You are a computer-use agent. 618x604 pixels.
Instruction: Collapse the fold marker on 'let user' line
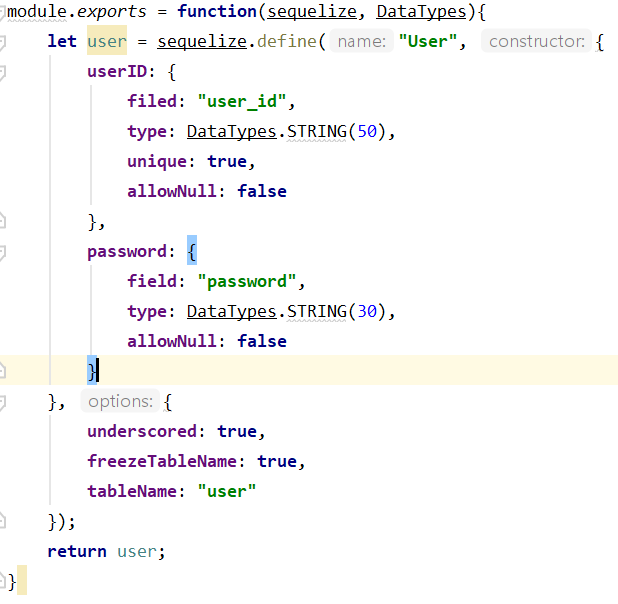point(2,42)
